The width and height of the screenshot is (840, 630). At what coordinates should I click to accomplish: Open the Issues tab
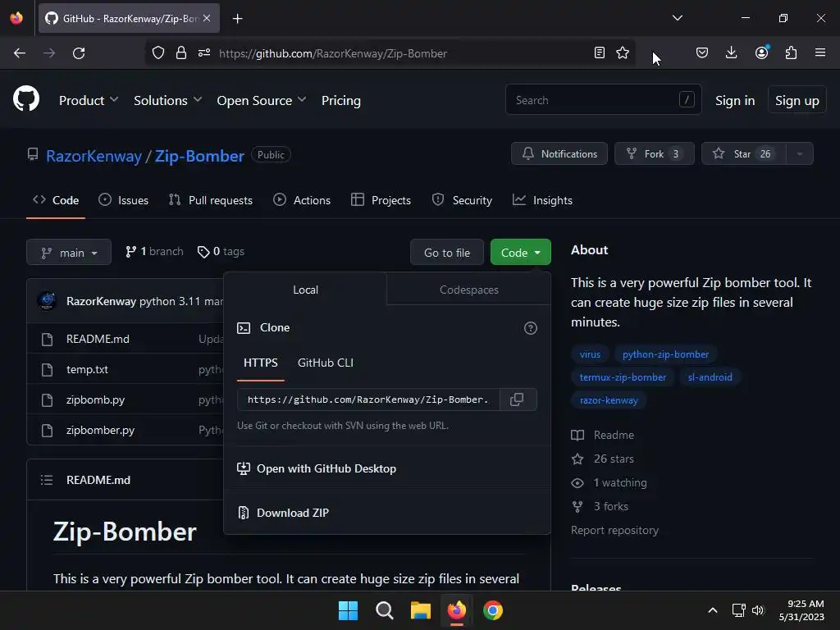click(124, 200)
